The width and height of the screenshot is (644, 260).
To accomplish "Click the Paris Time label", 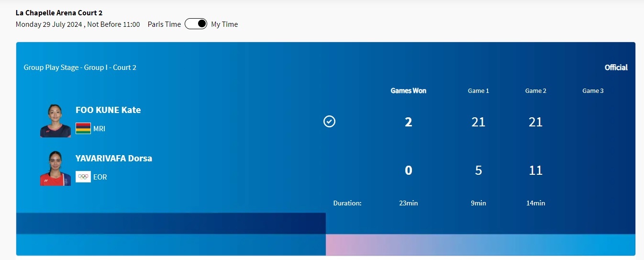I will [164, 24].
